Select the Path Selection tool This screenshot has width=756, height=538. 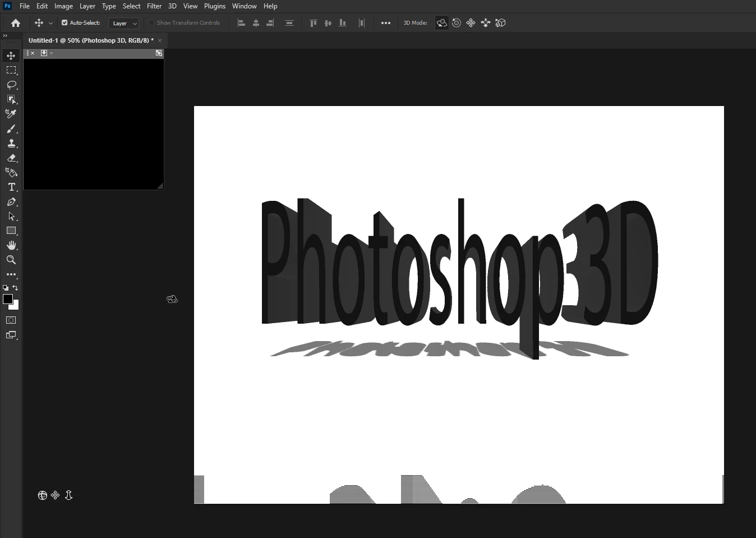11,217
